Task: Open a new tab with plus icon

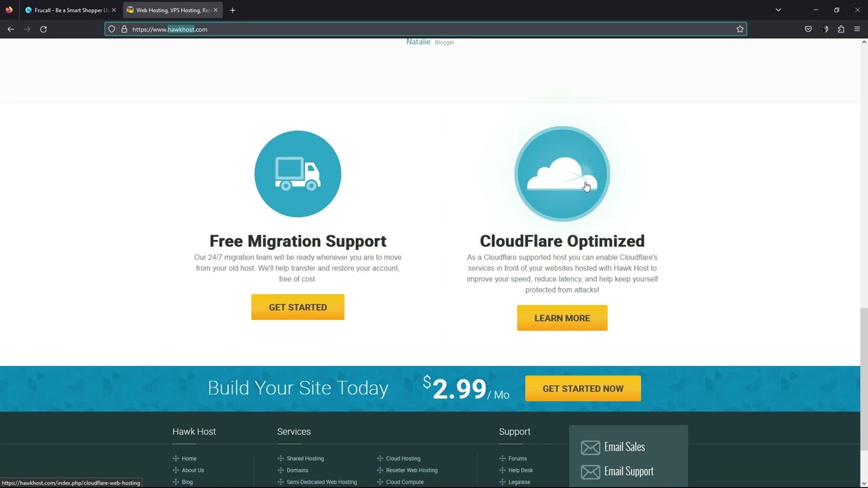Action: [233, 10]
